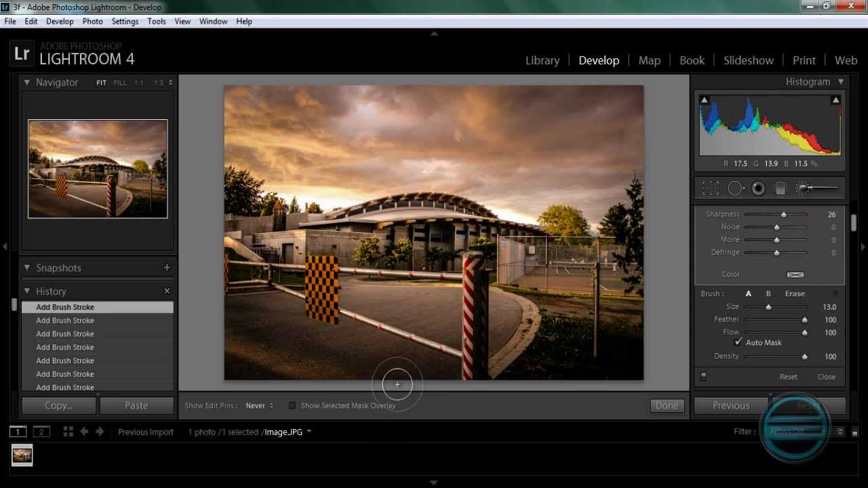Collapse the top module picker panel arrow
Viewport: 868px width, 488px height.
click(x=434, y=33)
